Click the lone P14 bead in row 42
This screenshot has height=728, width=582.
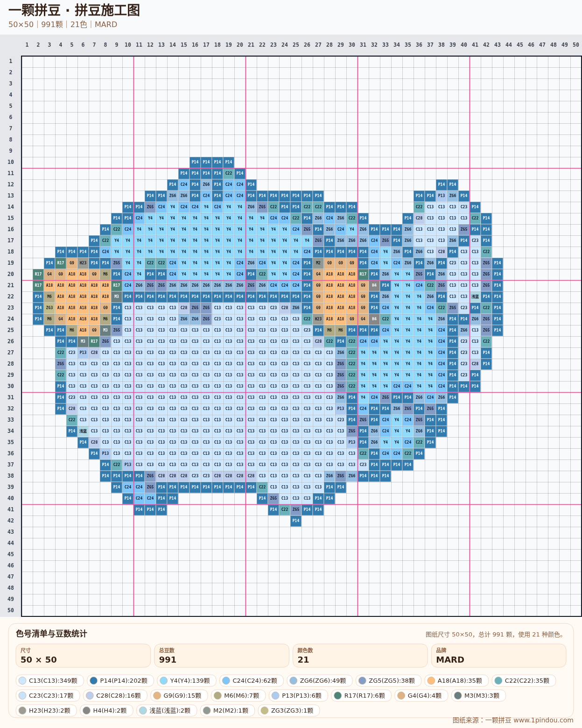pos(296,521)
